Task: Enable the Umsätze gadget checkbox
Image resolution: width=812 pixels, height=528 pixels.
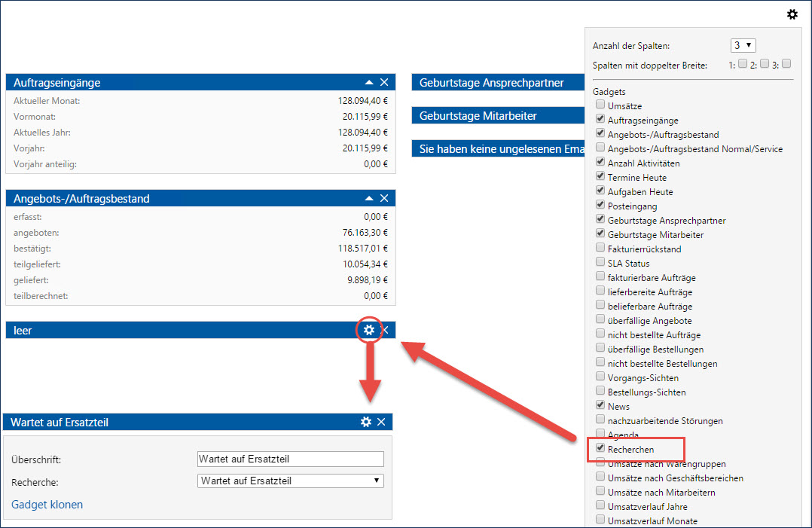Action: tap(600, 105)
